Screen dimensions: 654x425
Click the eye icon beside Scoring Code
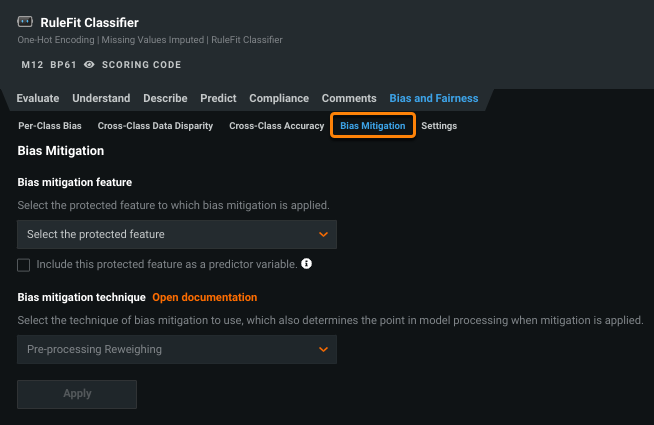89,64
